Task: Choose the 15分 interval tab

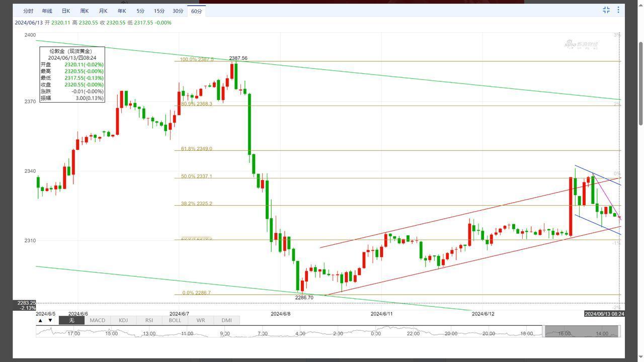Action: [159, 11]
